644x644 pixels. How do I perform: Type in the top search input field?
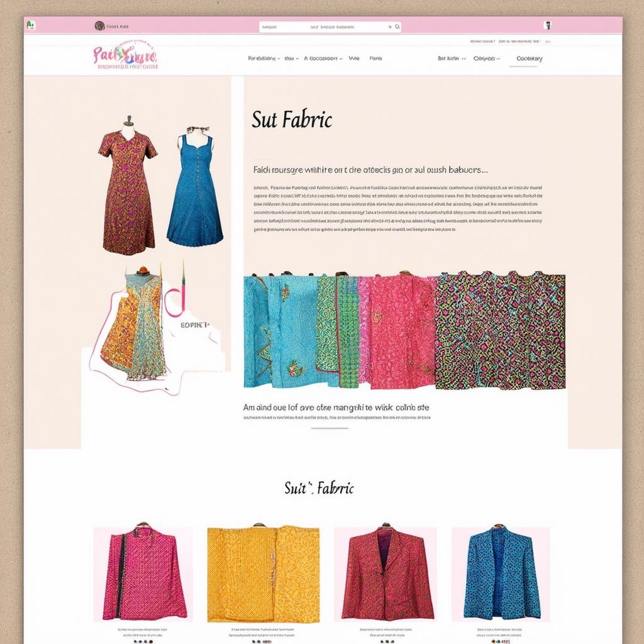click(321, 27)
